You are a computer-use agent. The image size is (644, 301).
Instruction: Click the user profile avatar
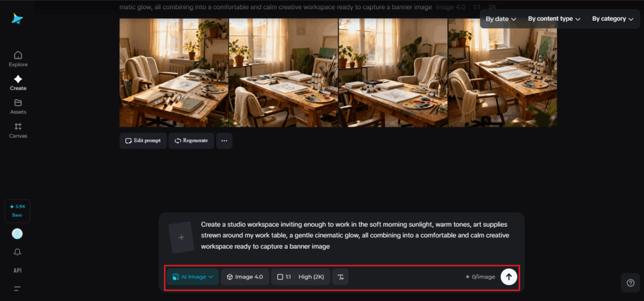pos(18,234)
